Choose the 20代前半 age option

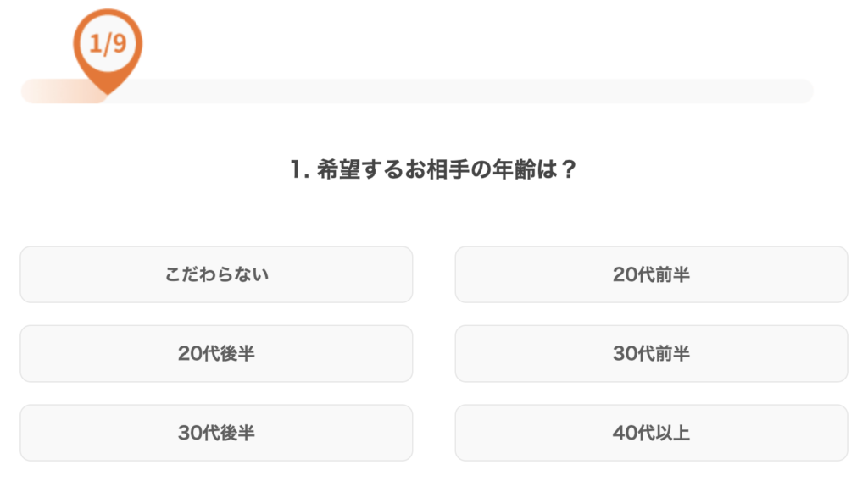click(651, 274)
